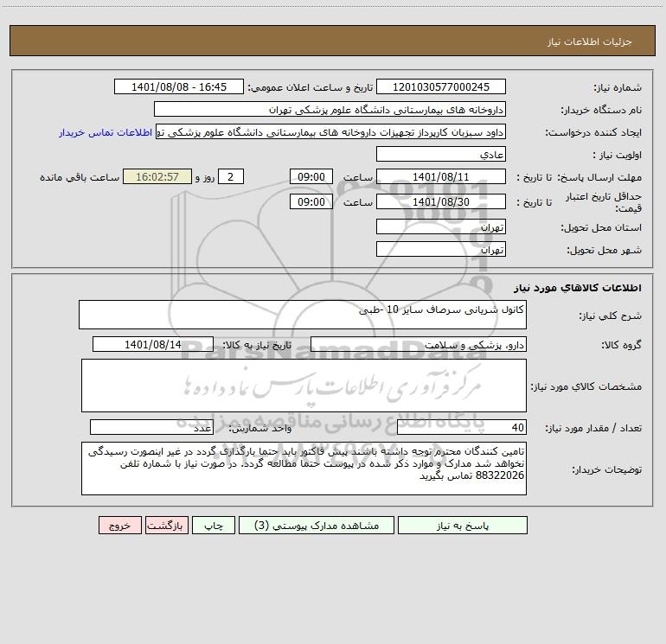Open 'مشاهده مدارک پیوستی (3)' attachments

coord(317,526)
